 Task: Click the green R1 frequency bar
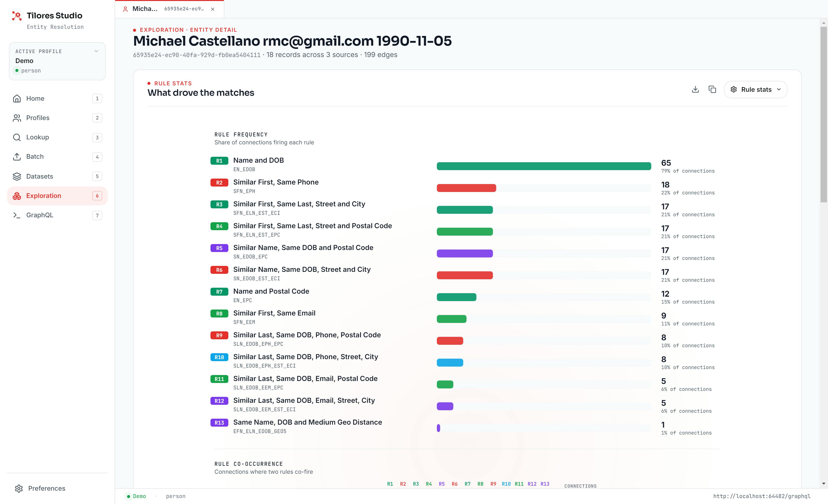tap(544, 166)
